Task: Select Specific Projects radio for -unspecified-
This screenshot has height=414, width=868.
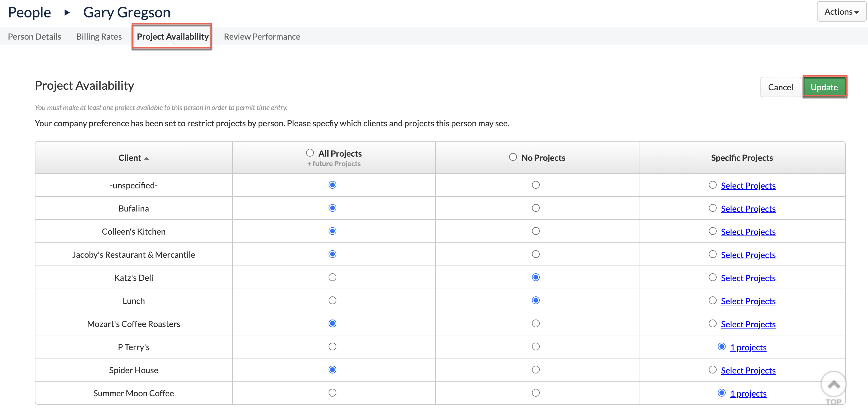Action: click(712, 185)
